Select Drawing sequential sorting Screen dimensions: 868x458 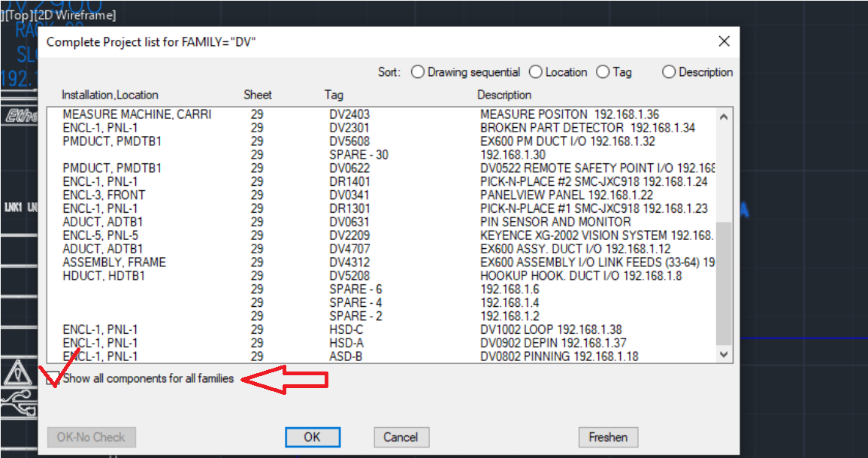click(419, 71)
